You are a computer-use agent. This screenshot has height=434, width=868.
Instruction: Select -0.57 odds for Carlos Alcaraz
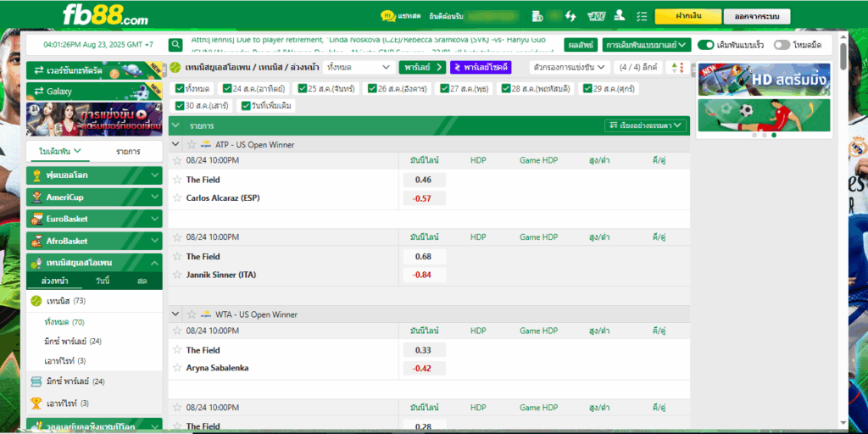coord(424,198)
